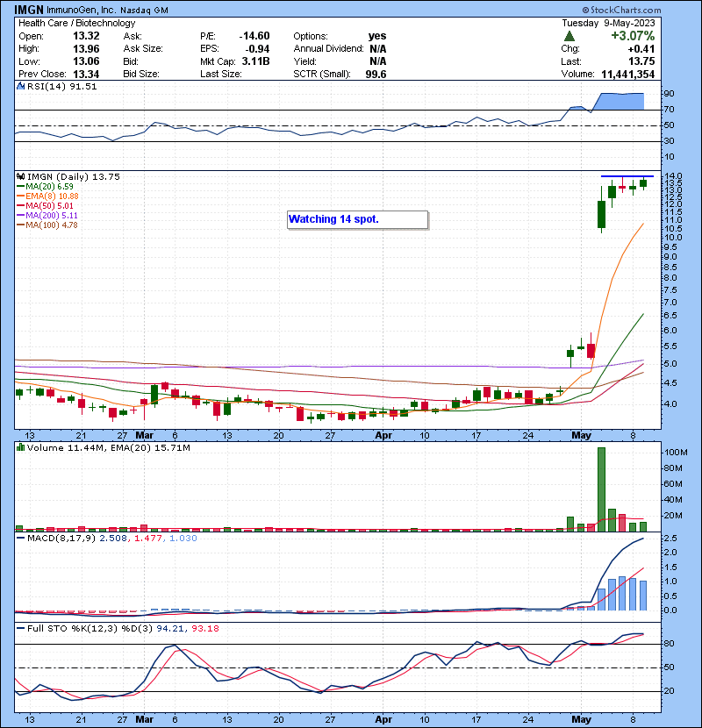Click the Chg value +0.41
The width and height of the screenshot is (702, 728).
click(x=641, y=49)
